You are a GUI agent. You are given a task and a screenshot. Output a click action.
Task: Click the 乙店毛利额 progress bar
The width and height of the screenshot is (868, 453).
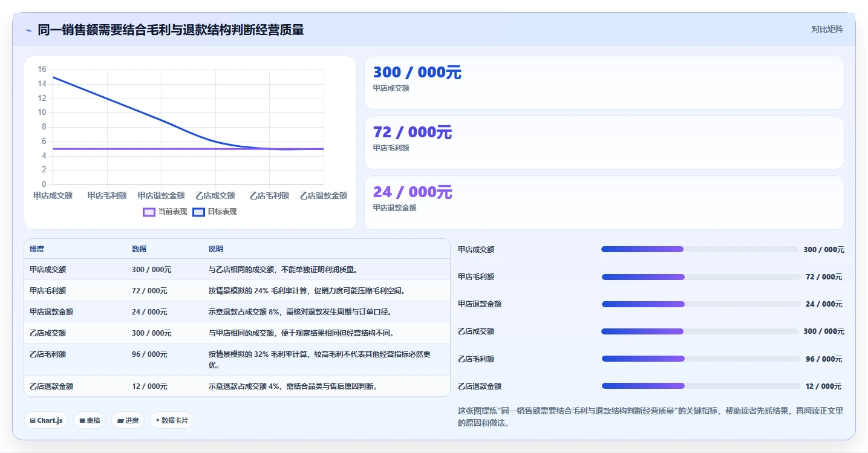click(x=701, y=359)
